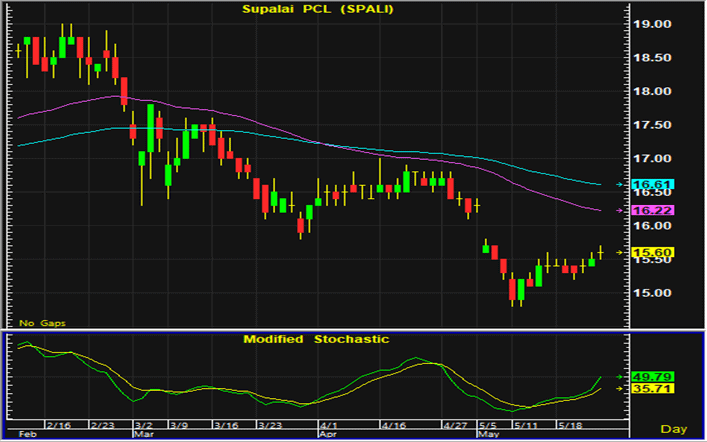Click the 3/9 date marker
This screenshot has height=442, width=707.
click(x=179, y=425)
